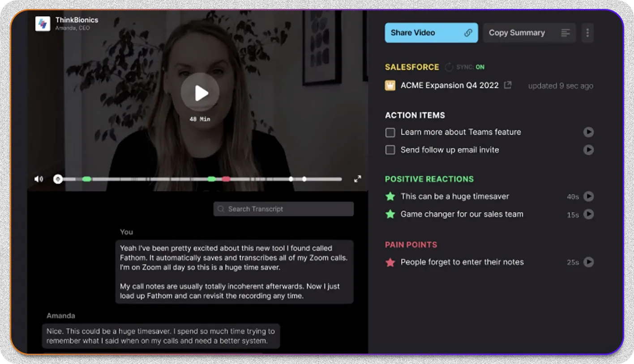Click the 'You' transcript message about Fathom
634x364 pixels.
234,272
